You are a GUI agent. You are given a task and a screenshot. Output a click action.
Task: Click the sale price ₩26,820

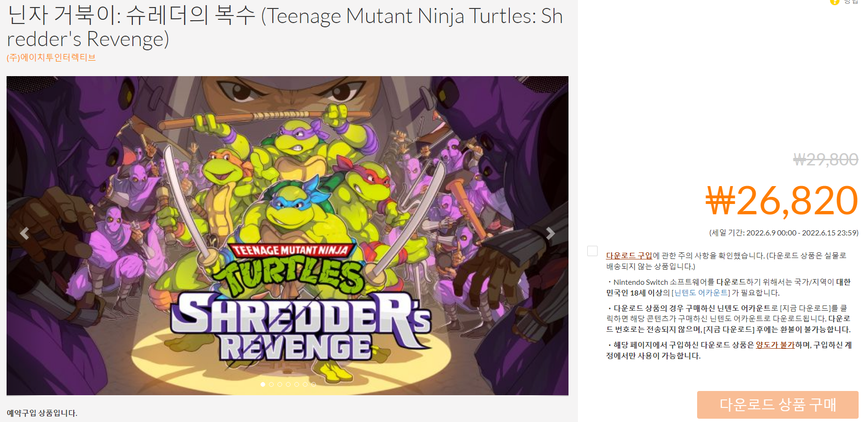782,201
